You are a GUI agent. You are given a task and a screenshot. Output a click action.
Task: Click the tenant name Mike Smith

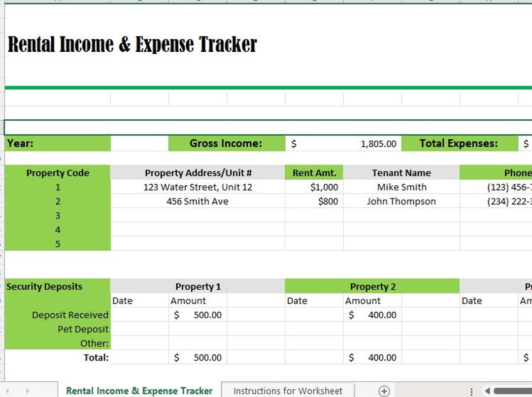pos(401,187)
